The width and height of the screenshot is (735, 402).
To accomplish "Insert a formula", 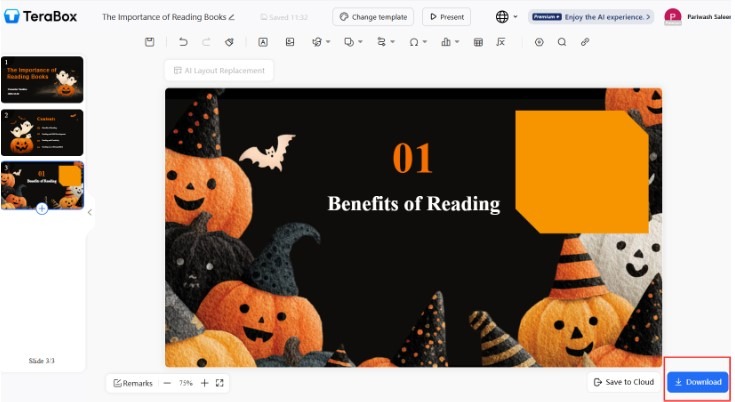I will [x=501, y=42].
